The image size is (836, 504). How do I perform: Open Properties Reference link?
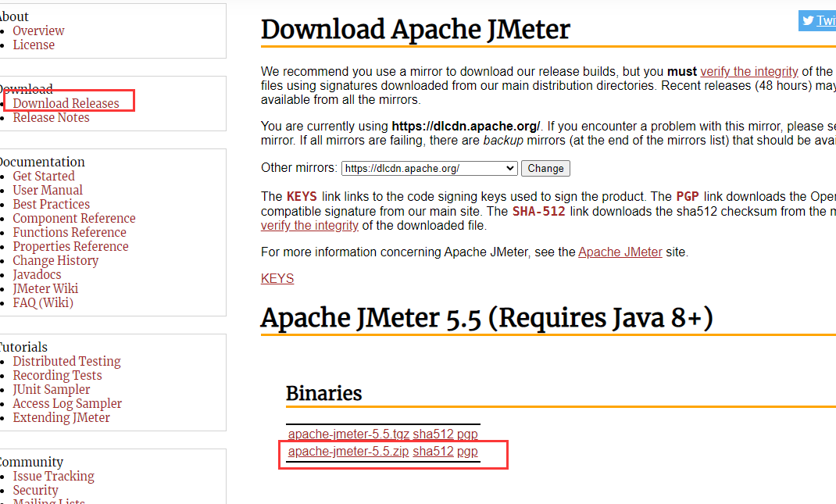click(x=70, y=246)
